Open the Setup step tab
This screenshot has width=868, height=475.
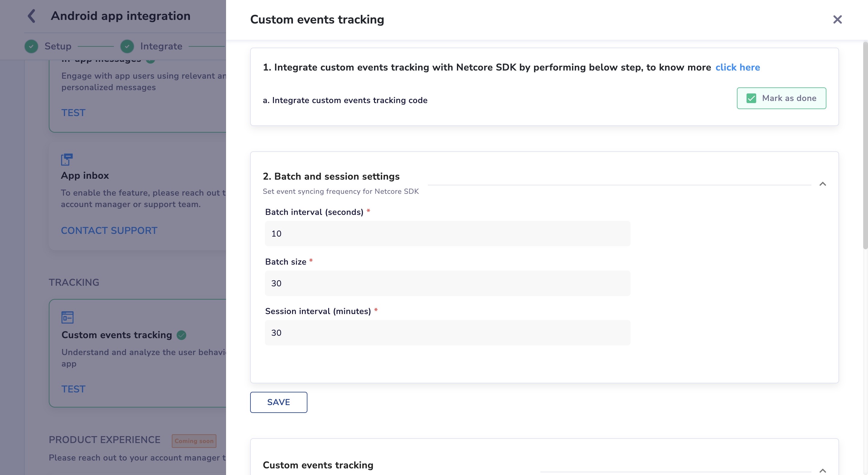tap(58, 46)
